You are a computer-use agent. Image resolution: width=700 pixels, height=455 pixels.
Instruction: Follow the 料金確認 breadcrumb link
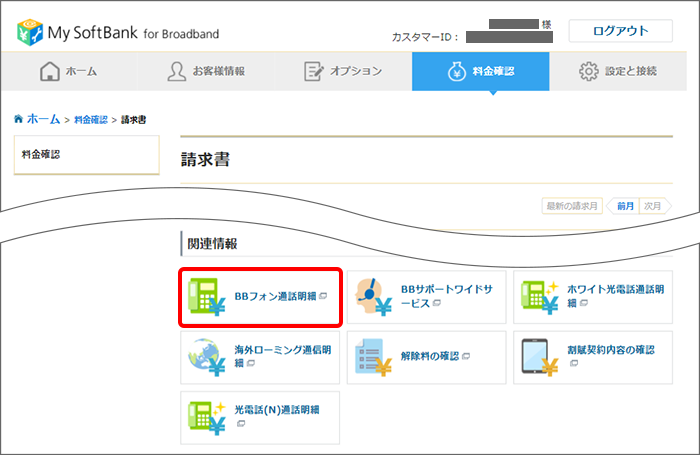pyautogui.click(x=91, y=120)
